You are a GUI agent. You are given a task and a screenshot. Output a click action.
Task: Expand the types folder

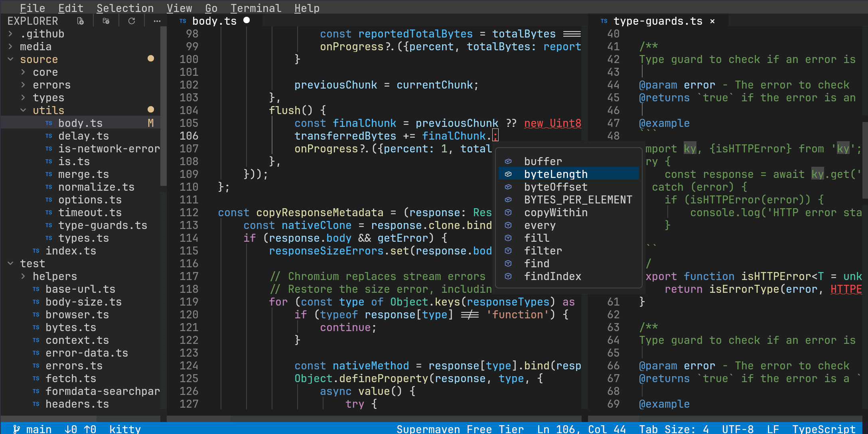click(23, 98)
